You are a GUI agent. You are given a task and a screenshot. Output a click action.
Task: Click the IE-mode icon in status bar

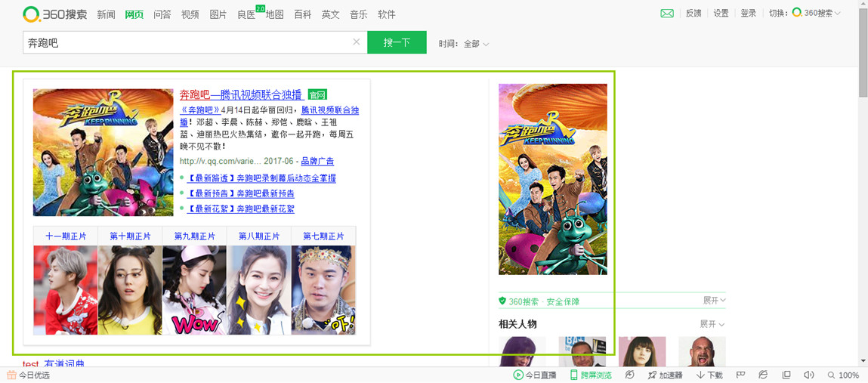pos(764,375)
